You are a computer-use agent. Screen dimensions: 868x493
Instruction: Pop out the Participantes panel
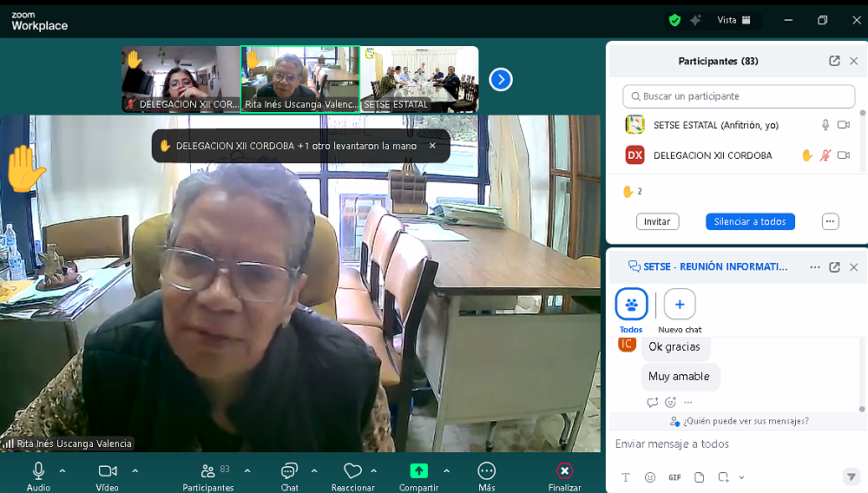[x=834, y=61]
